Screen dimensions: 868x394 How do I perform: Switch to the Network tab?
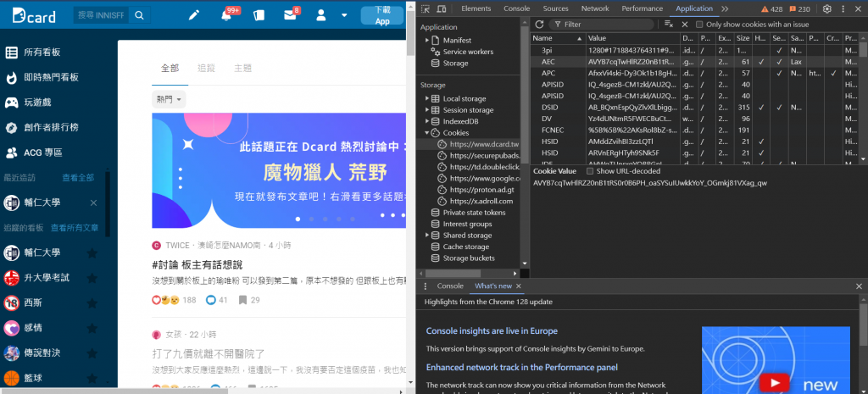(x=595, y=8)
